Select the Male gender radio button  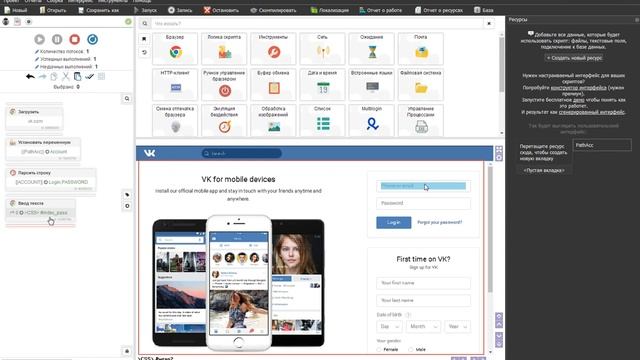pyautogui.click(x=411, y=350)
